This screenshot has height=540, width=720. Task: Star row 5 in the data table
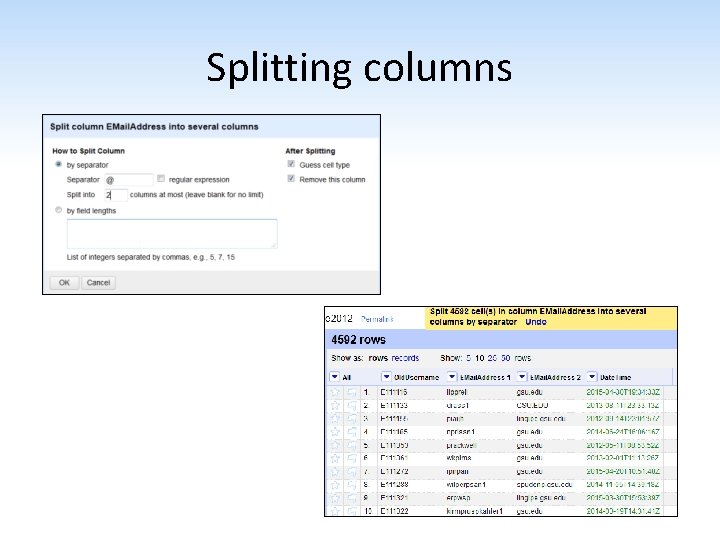[335, 445]
